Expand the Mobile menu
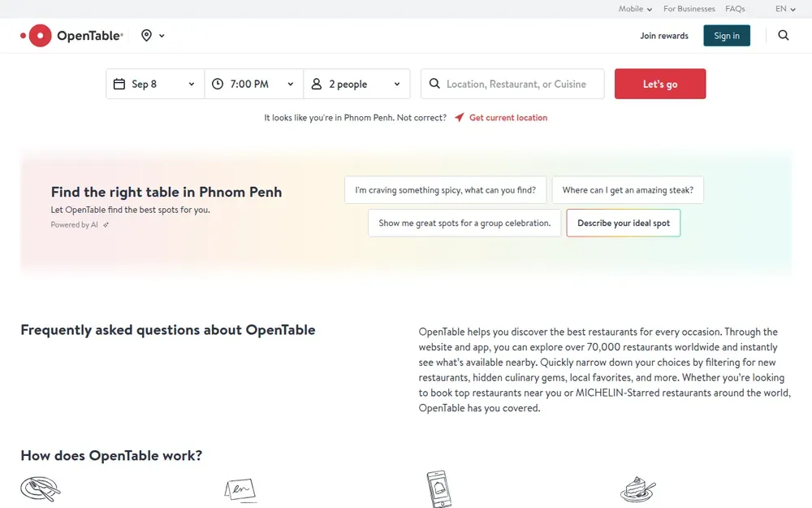812x508 pixels. tap(635, 9)
